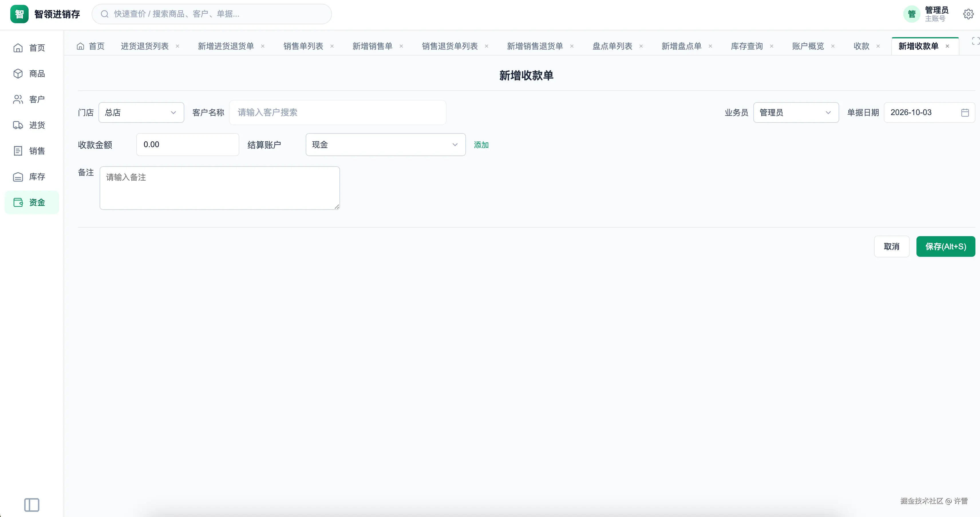Close the 进货退货列表 tab
Image resolution: width=980 pixels, height=517 pixels.
coord(177,46)
